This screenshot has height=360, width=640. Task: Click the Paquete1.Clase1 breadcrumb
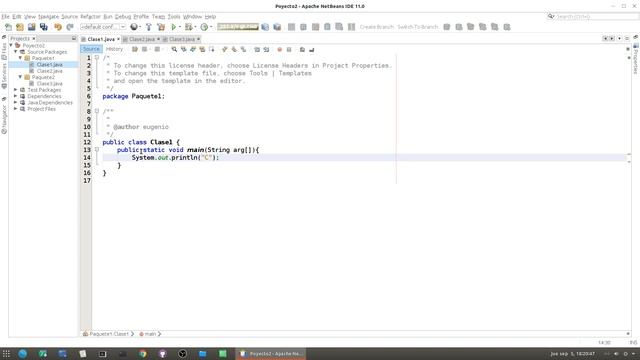point(109,334)
